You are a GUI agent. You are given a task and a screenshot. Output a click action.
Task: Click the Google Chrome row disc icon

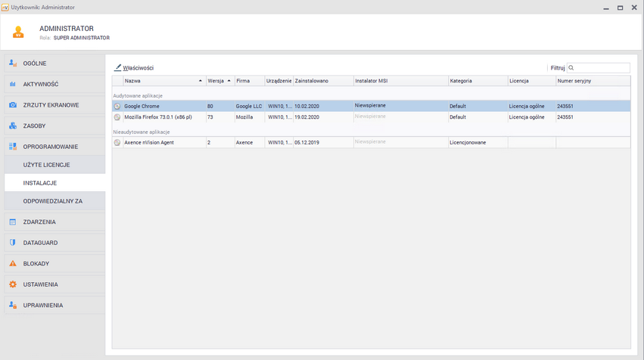coord(117,106)
